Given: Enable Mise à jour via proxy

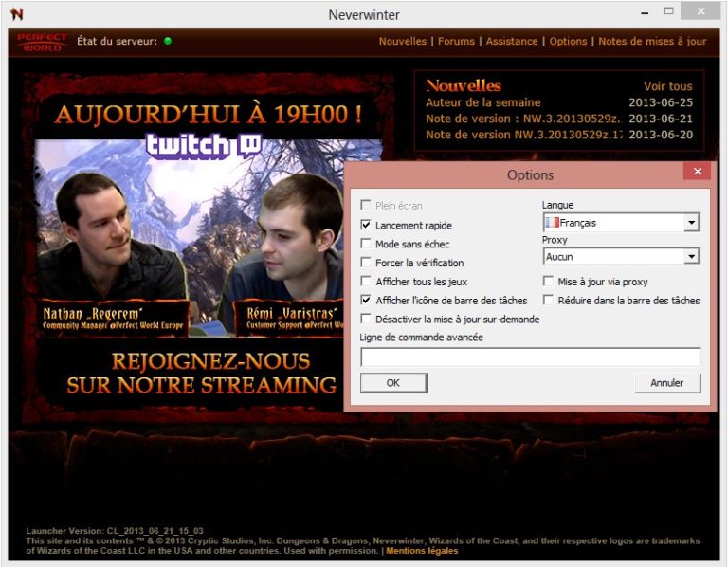Looking at the screenshot, I should (548, 281).
